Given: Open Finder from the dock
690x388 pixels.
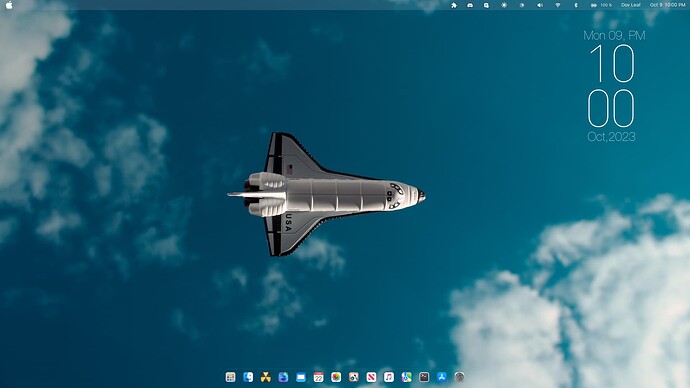Looking at the screenshot, I should (x=248, y=377).
